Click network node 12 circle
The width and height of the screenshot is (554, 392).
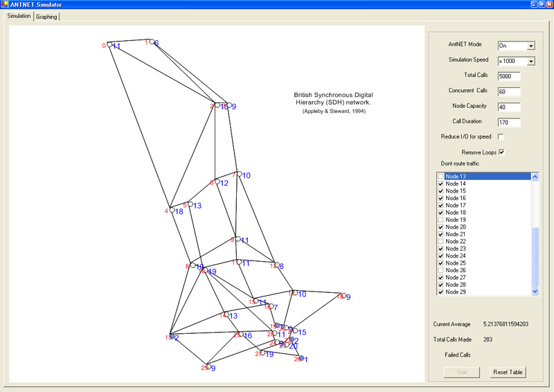tap(277, 265)
